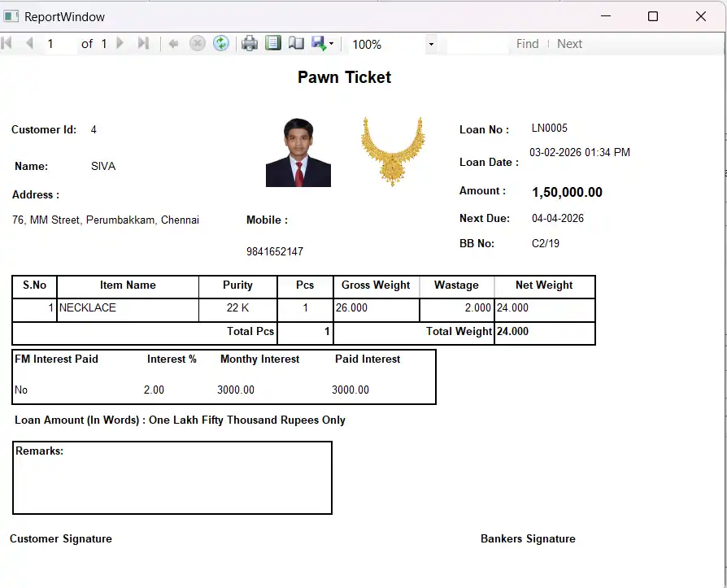Click the Total Pcs label
This screenshot has width=727, height=588.
pyautogui.click(x=250, y=331)
